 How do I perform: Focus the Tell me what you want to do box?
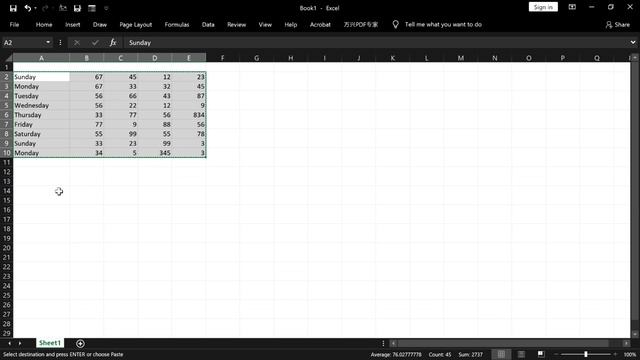tap(443, 24)
